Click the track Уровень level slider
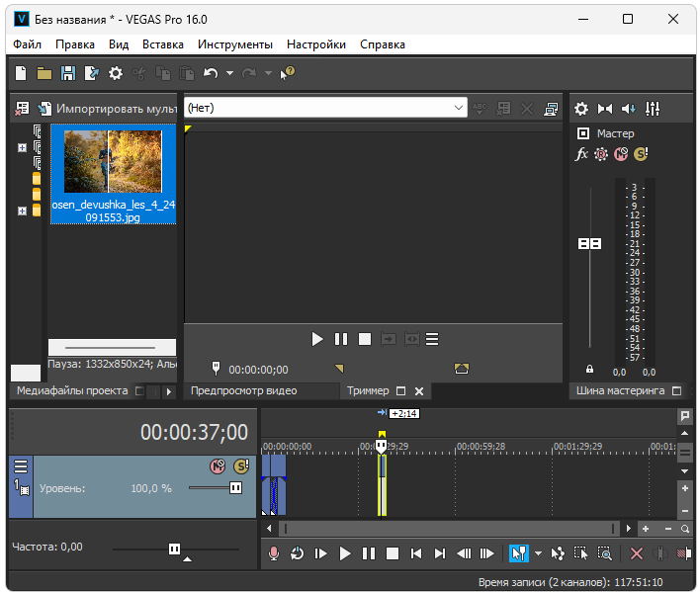The image size is (700, 592). pos(234,488)
